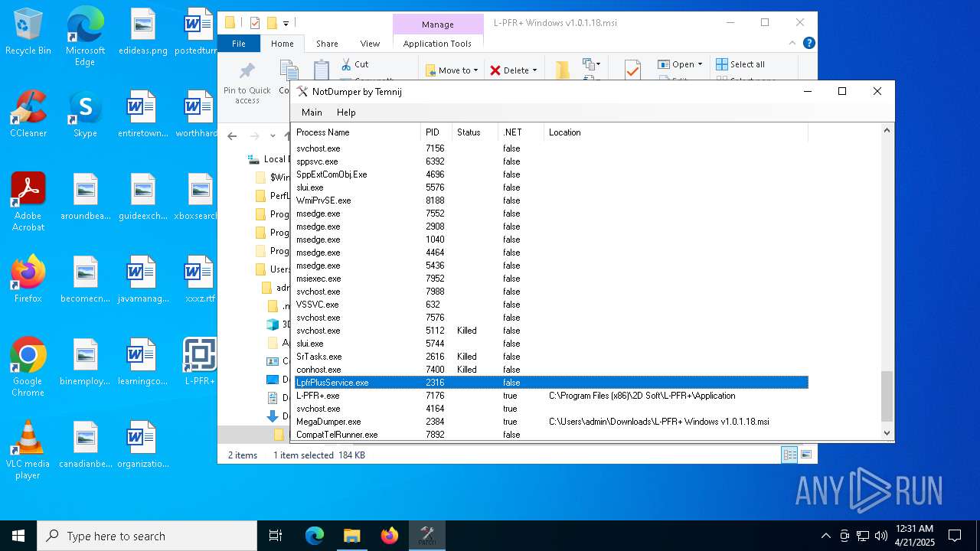The width and height of the screenshot is (980, 551).
Task: Select the L-PFR+.exe process row
Action: (551, 396)
